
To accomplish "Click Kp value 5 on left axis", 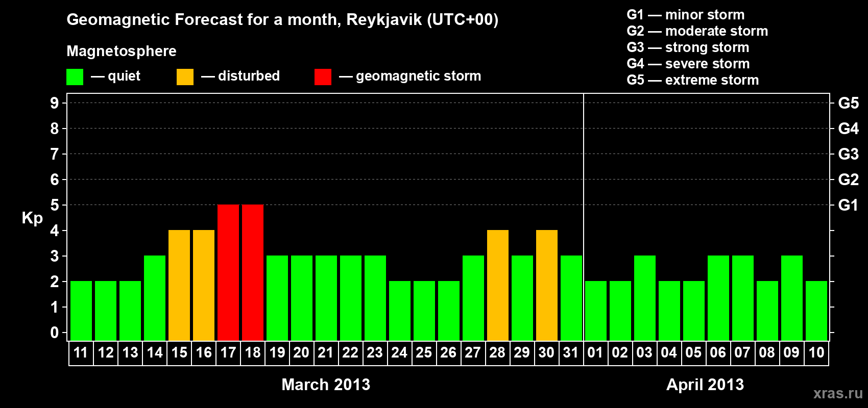I will pos(55,205).
